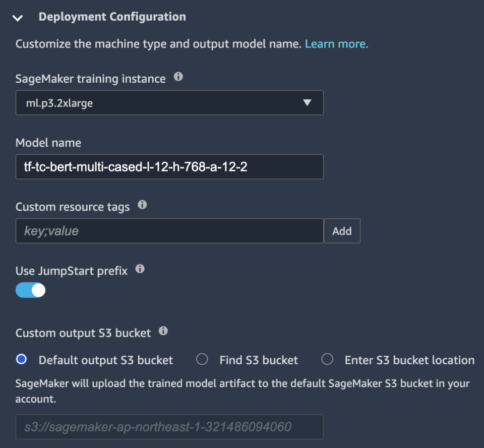Click the dropdown arrow on the instance selector
The width and height of the screenshot is (484, 448).
click(x=308, y=102)
